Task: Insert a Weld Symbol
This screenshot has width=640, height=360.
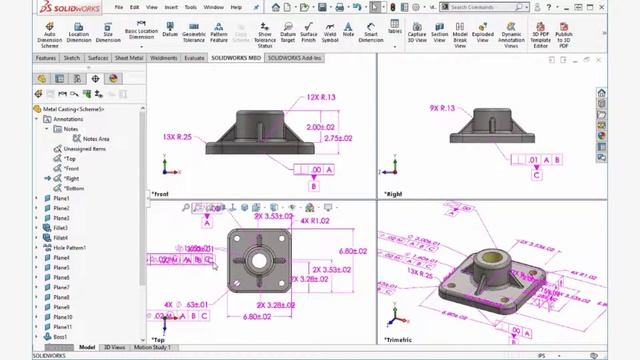Action: [330, 33]
